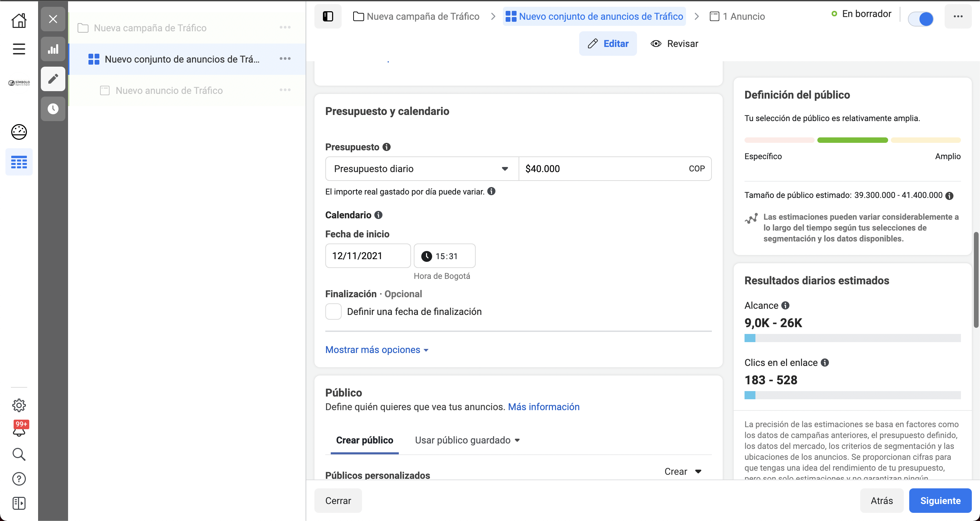
Task: Open the Más información link about audiences
Action: tap(544, 406)
